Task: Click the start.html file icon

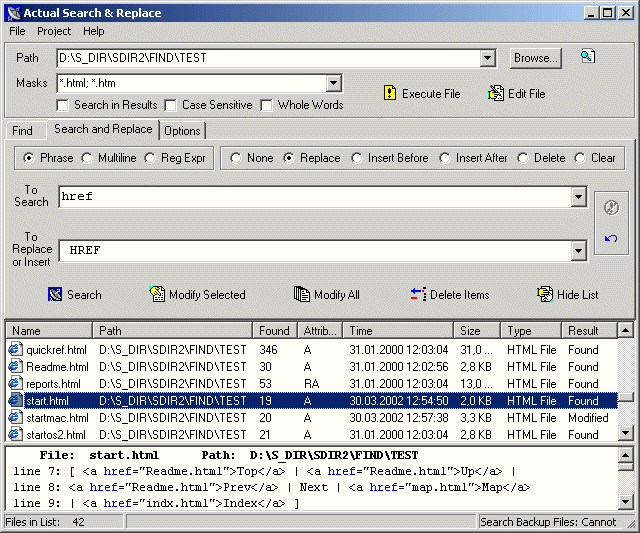Action: point(15,400)
